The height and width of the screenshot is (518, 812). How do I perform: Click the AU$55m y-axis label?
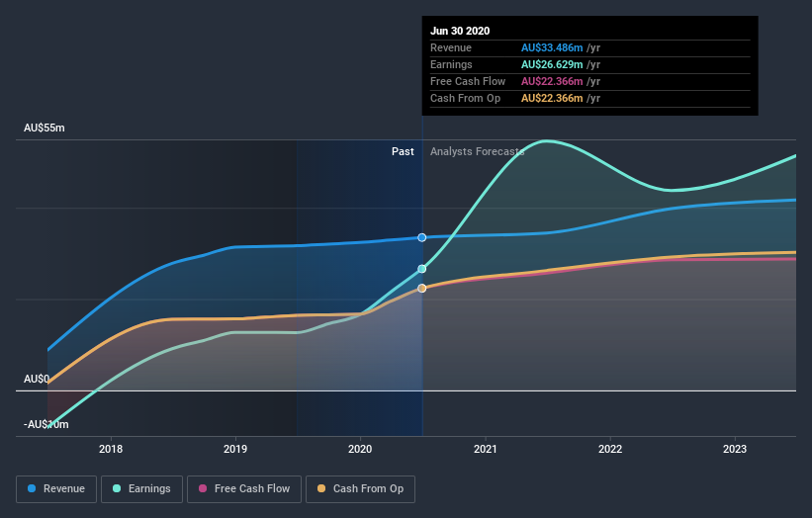click(45, 128)
